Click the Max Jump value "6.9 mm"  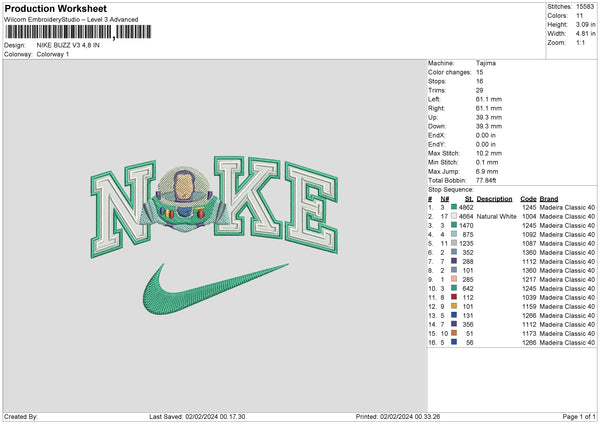pos(487,171)
